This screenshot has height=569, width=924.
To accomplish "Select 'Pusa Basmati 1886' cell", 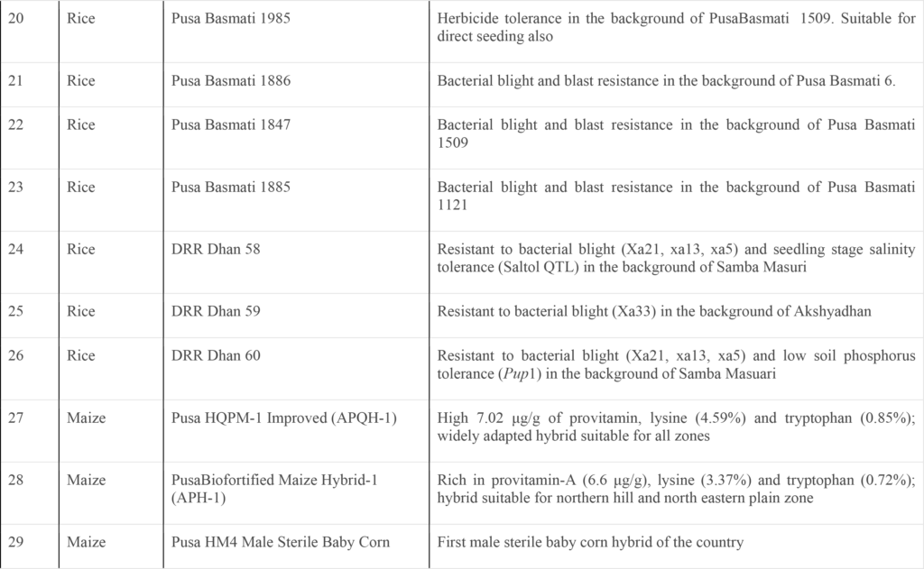I will point(231,81).
